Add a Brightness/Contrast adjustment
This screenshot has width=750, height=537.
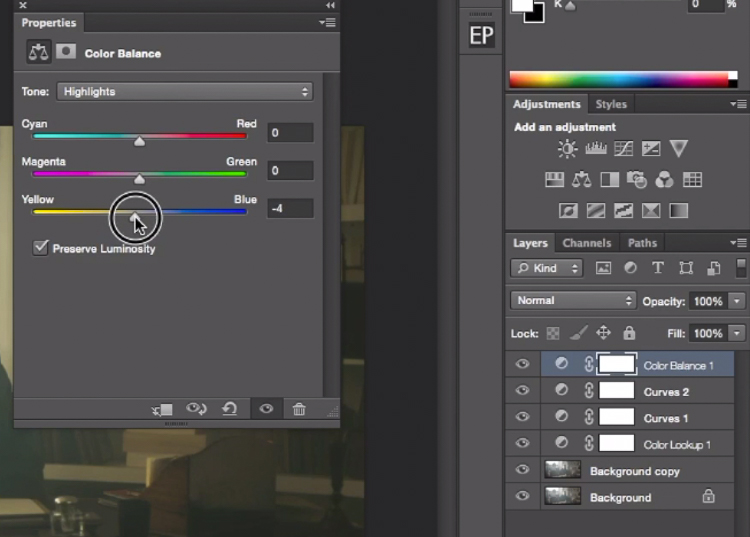[x=567, y=149]
